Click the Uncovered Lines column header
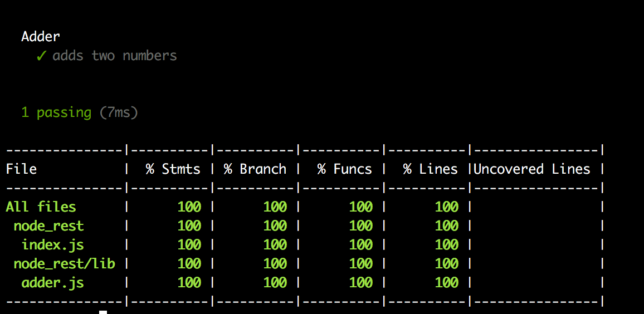This screenshot has height=314, width=644. (x=531, y=169)
